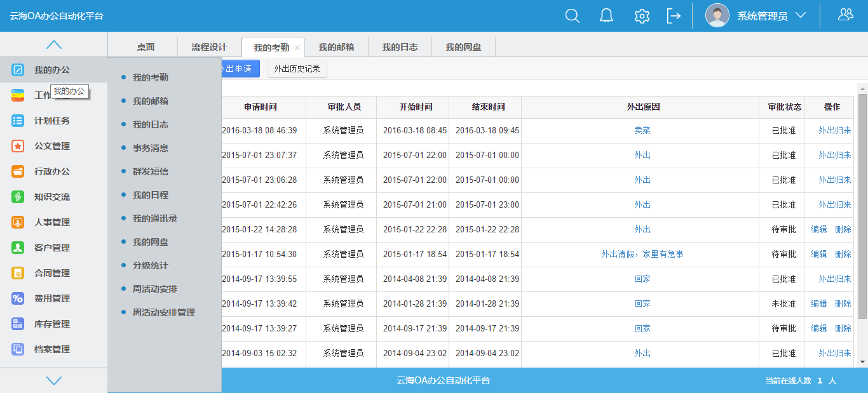Click the logout exit icon

point(674,16)
